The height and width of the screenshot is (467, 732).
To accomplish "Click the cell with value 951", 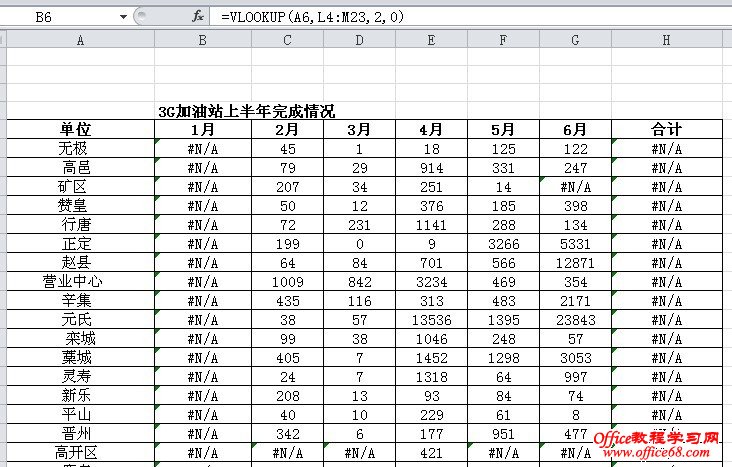I will 503,434.
